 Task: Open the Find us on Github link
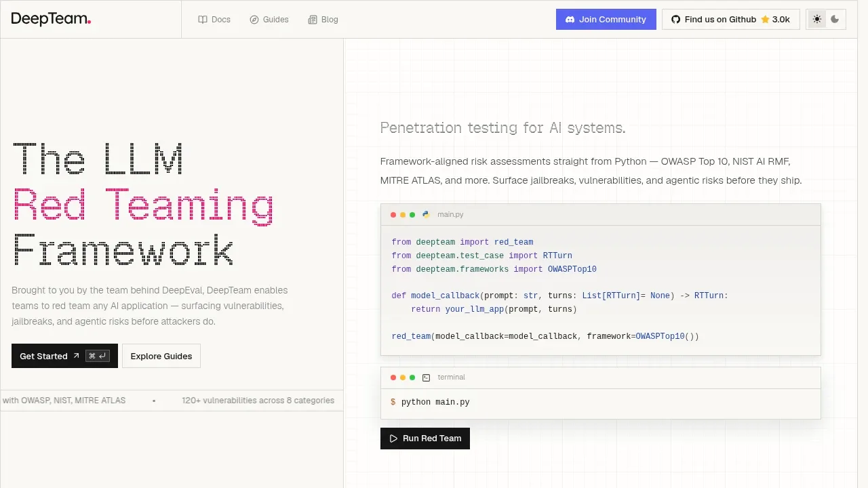pos(731,19)
